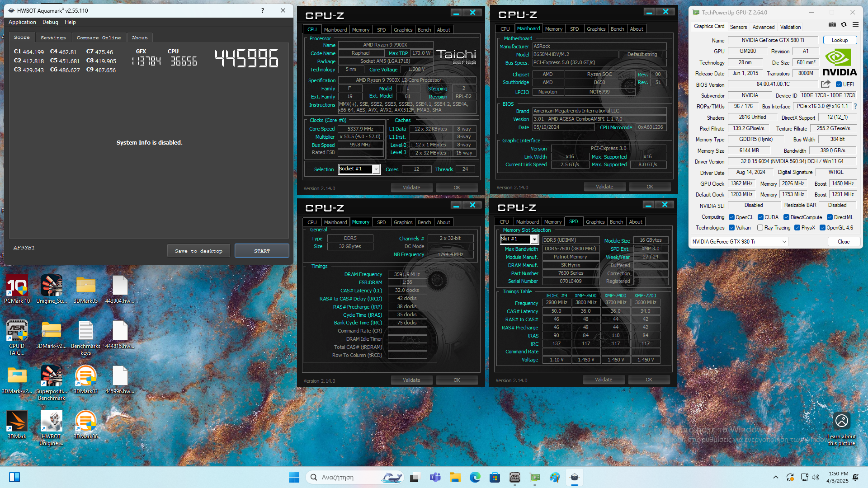Open the NVIDIA GeForce GTX 980 Ti GPU dropdown
The height and width of the screenshot is (488, 868).
(740, 242)
